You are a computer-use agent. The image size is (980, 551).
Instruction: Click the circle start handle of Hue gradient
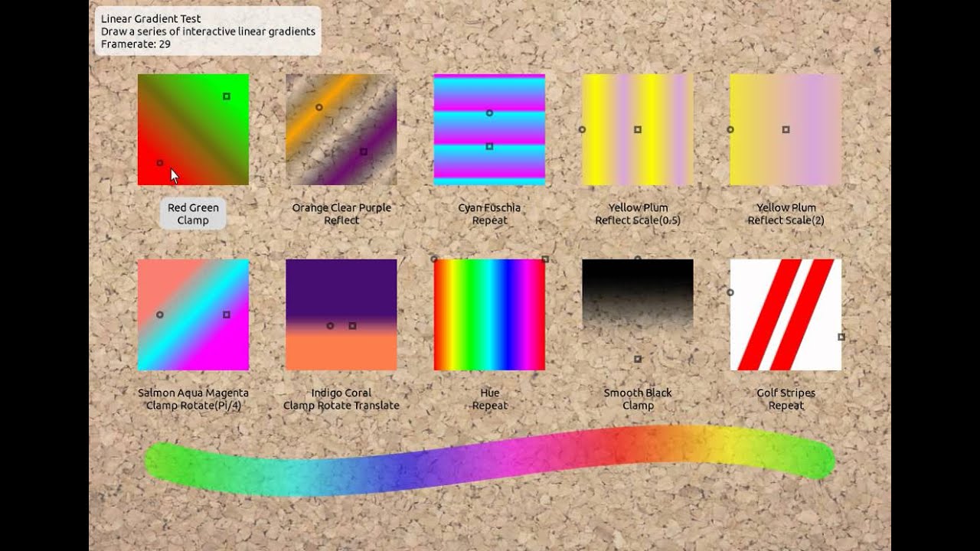434,259
